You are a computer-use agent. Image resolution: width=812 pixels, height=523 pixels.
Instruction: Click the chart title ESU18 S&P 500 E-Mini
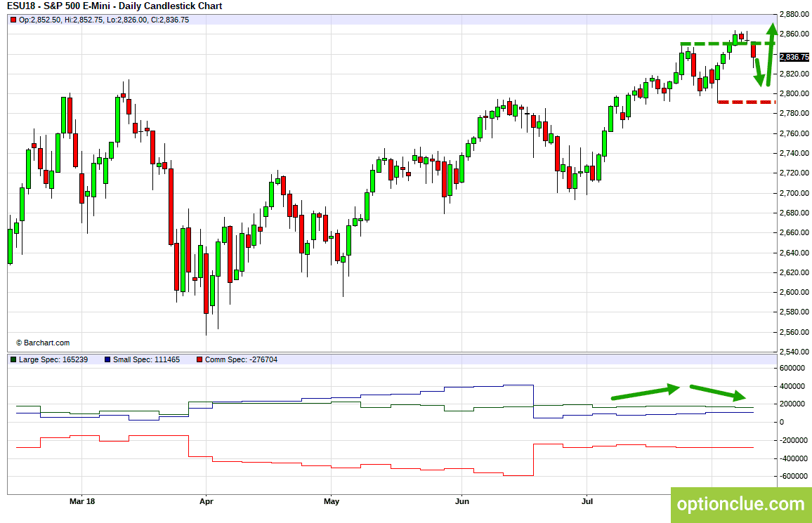(x=114, y=6)
